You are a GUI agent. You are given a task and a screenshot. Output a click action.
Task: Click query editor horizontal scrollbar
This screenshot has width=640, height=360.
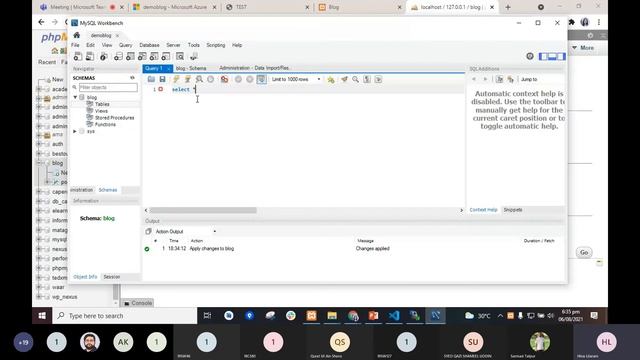(203, 210)
